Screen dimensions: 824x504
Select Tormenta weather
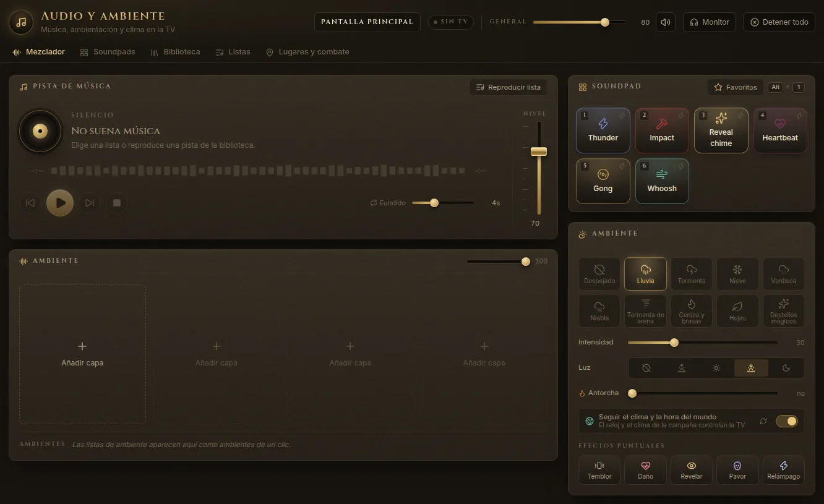(x=692, y=274)
